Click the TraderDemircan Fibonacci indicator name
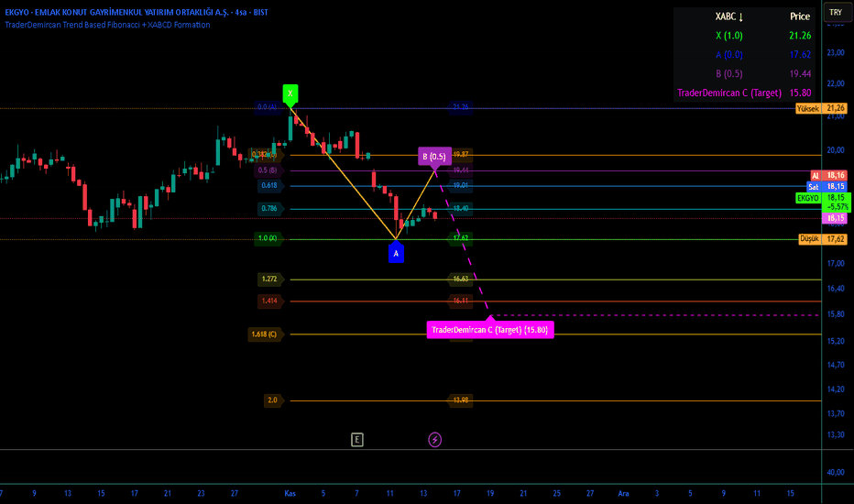 point(107,25)
